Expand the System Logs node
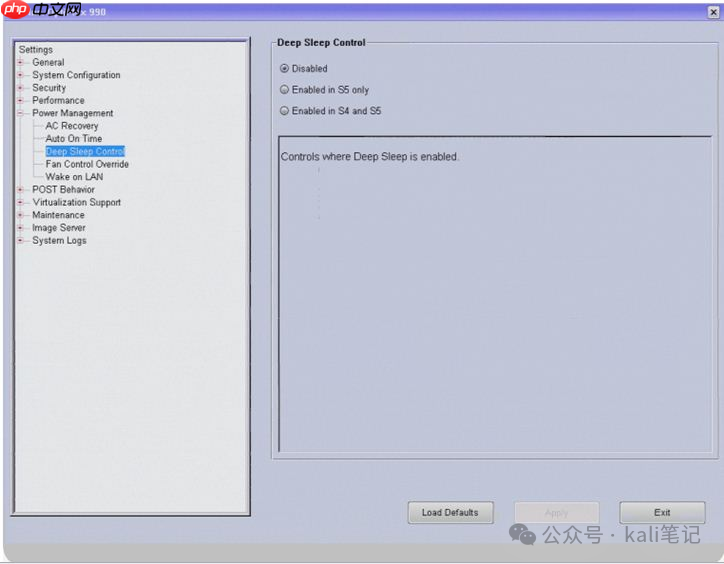724x564 pixels. click(x=20, y=240)
